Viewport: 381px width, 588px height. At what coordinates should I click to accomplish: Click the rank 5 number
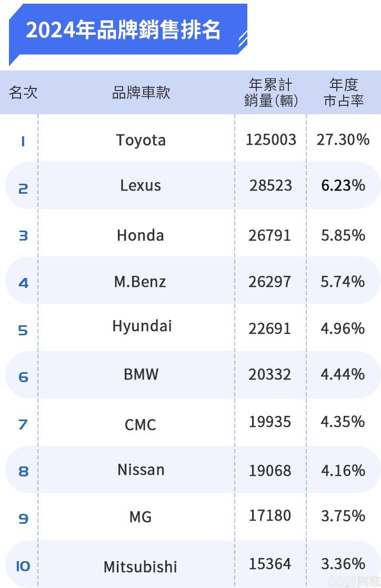[23, 331]
